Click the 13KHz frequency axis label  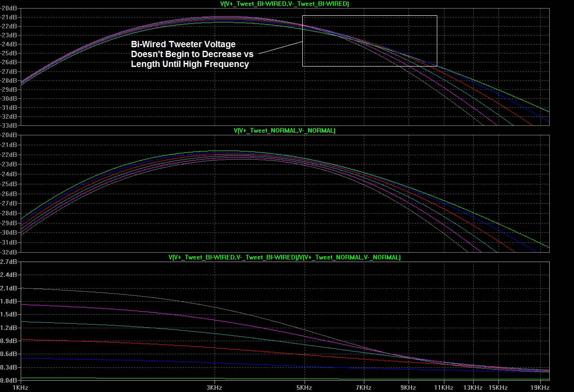[473, 387]
